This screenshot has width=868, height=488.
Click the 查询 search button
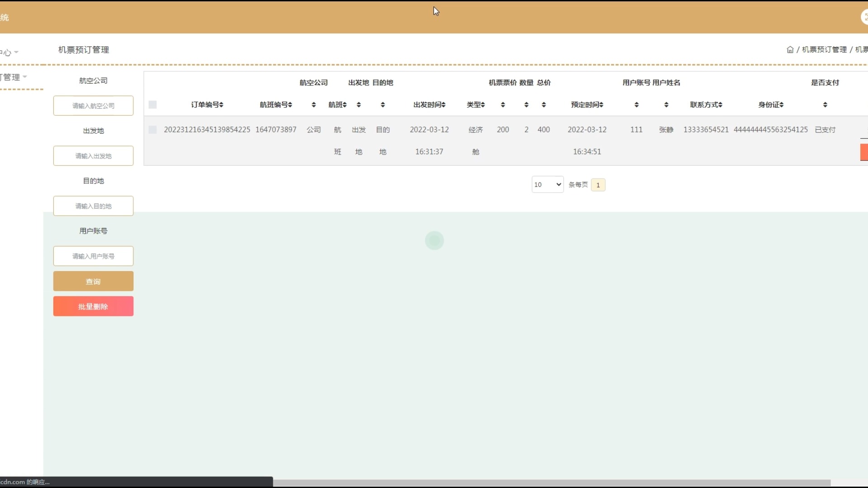pyautogui.click(x=93, y=281)
